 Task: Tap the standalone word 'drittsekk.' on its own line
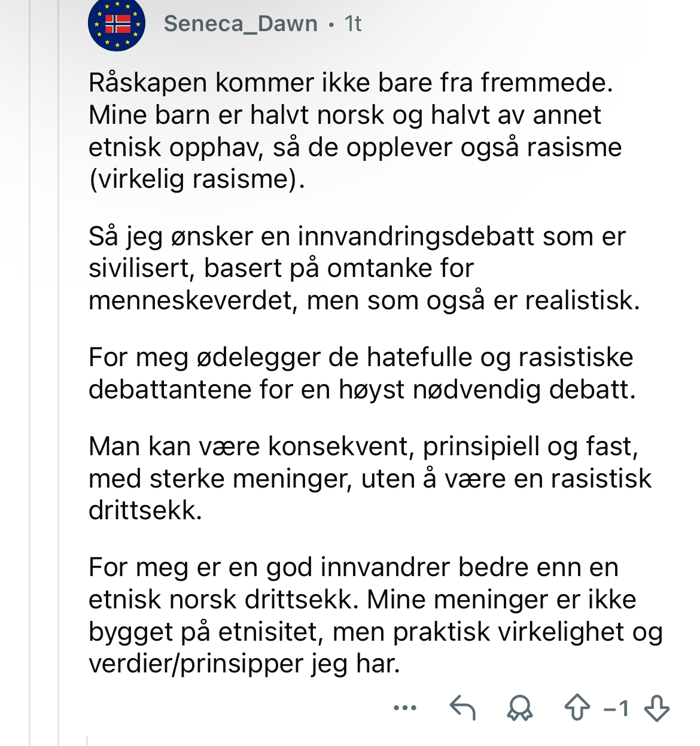pos(145,511)
